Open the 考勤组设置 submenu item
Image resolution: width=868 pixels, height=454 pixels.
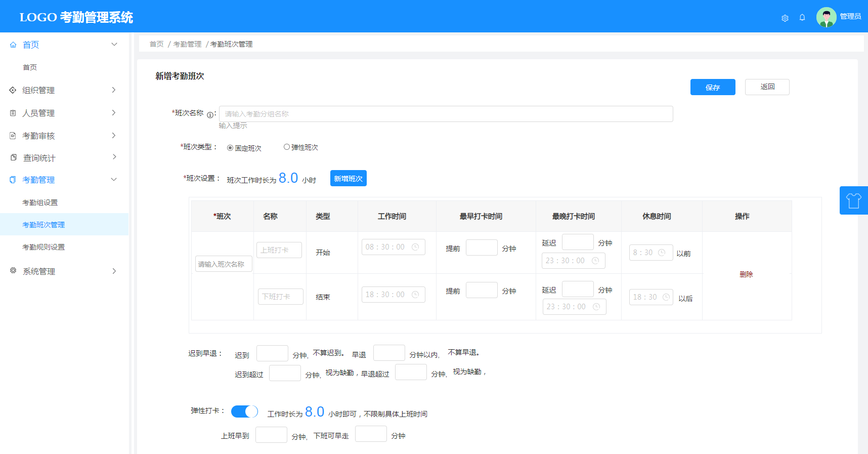coord(40,202)
